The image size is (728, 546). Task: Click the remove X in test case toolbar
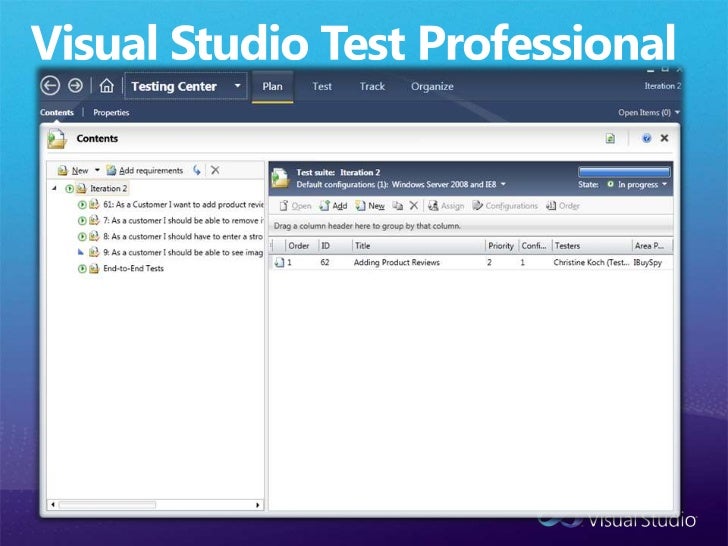tap(414, 205)
